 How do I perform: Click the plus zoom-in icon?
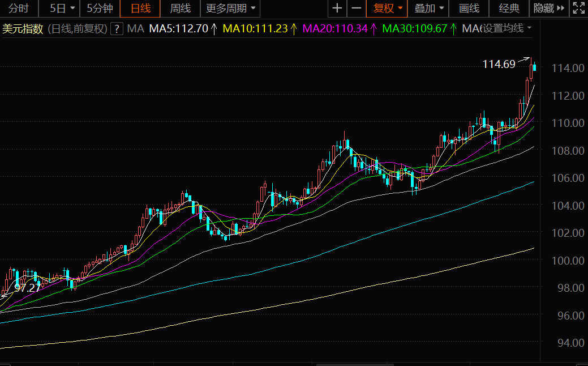coord(337,8)
